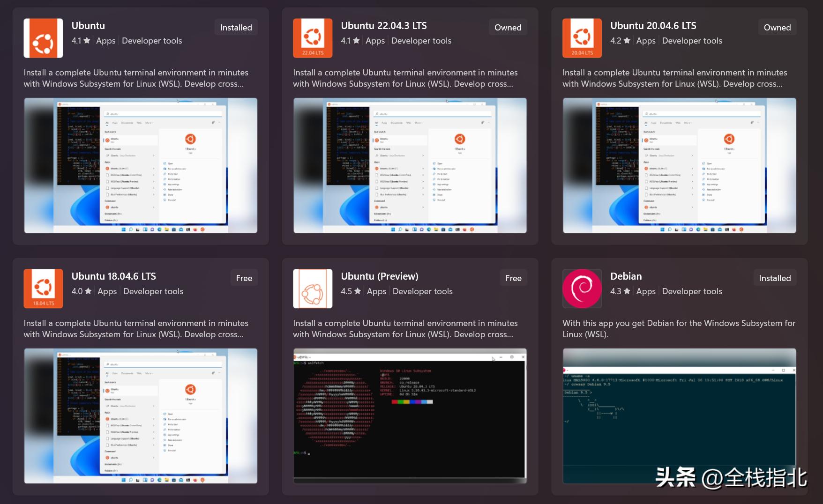This screenshot has height=504, width=823.
Task: Open the Ubuntu 18.04.6 LTS screenshot preview
Action: tap(141, 416)
